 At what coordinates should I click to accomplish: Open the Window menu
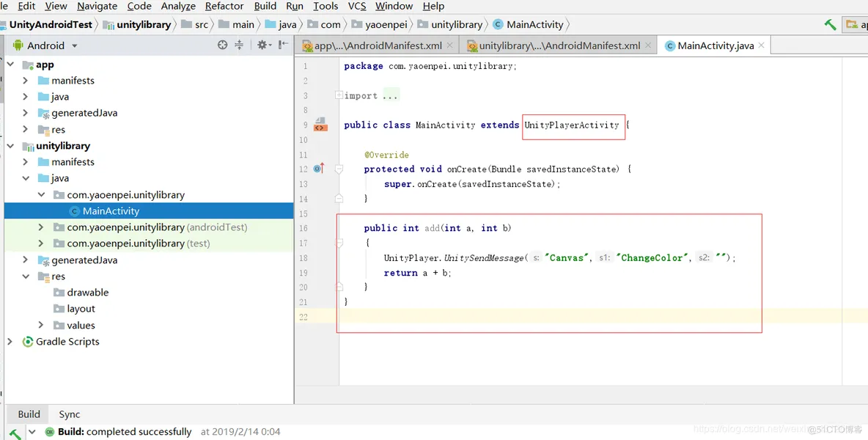(x=394, y=6)
